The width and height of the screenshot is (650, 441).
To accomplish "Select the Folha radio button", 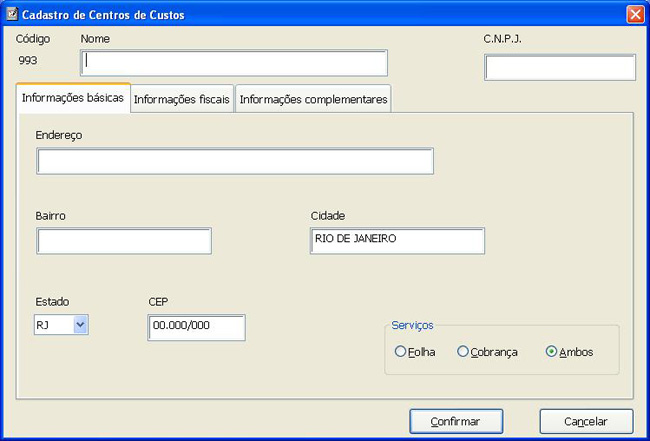I will tap(401, 352).
